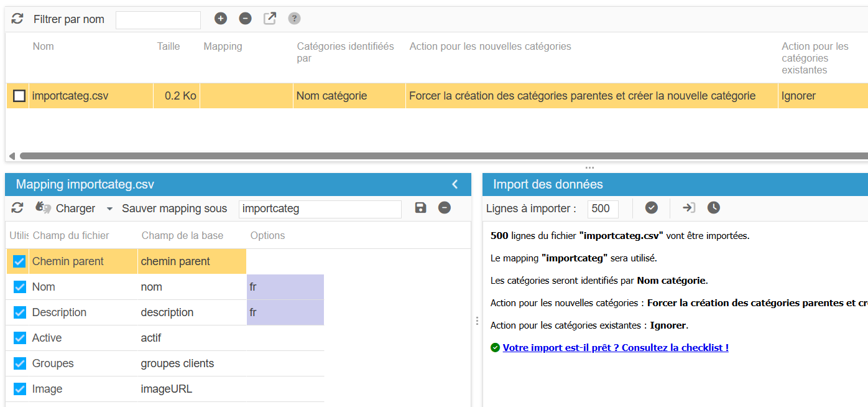Viewport: 868px width, 407px height.
Task: Save the mapping using the floppy disk icon
Action: click(x=421, y=208)
